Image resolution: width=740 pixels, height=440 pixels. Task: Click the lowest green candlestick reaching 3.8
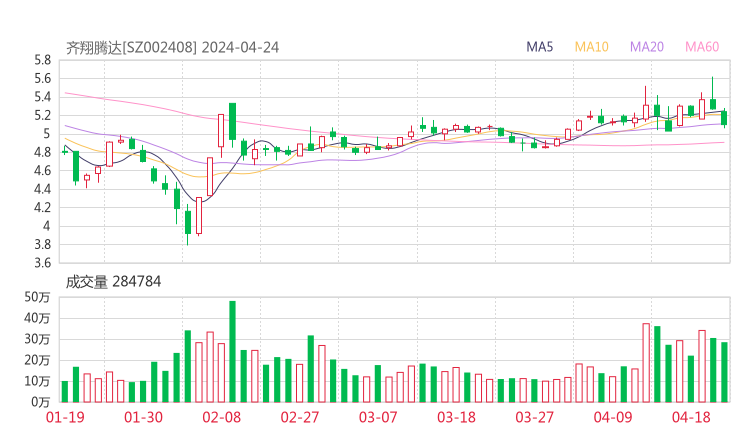pyautogui.click(x=188, y=223)
